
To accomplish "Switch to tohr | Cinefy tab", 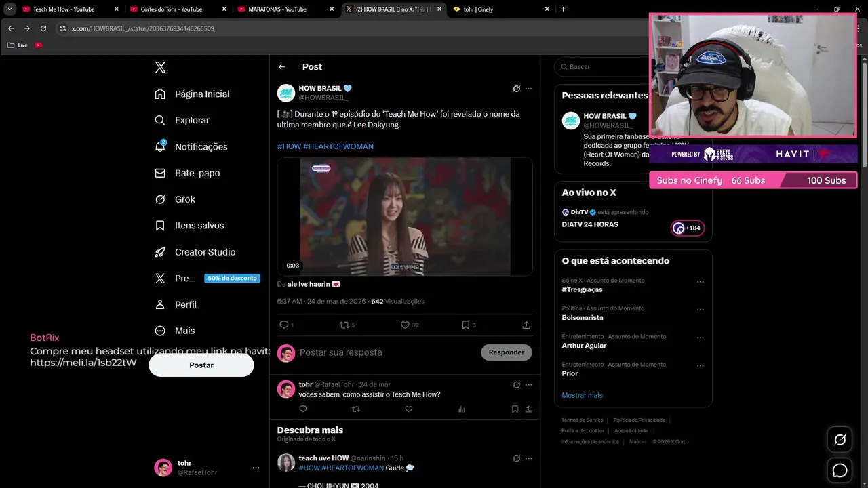I will click(500, 9).
